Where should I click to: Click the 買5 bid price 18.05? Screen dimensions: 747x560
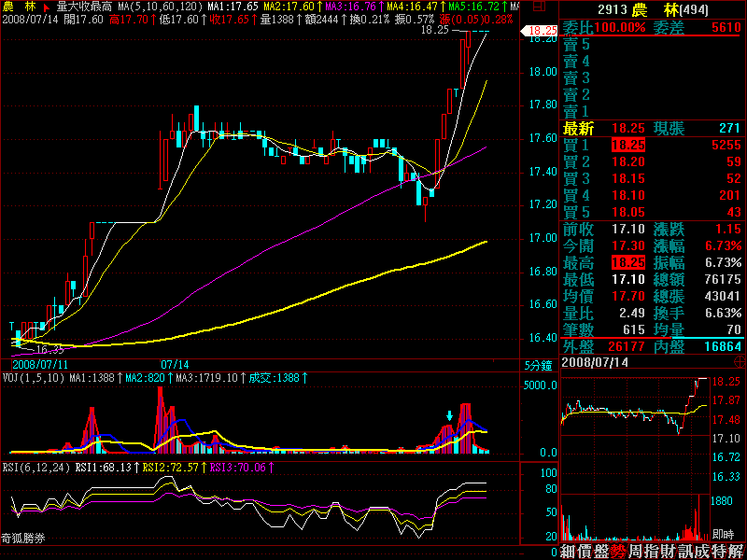627,213
